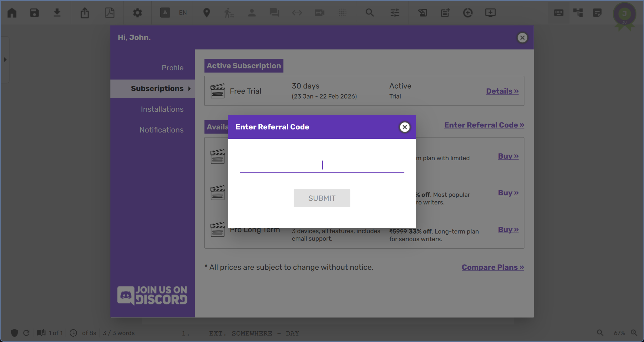Click the Home icon in toolbar
Screen dimensions: 644x342
point(12,13)
